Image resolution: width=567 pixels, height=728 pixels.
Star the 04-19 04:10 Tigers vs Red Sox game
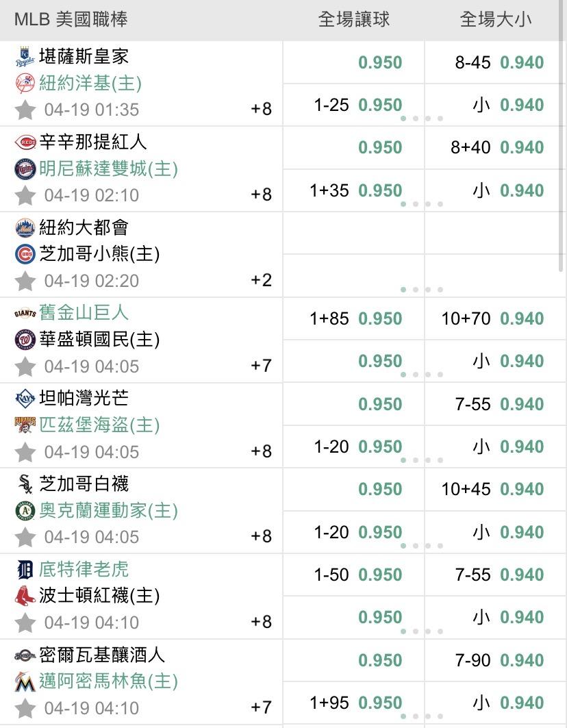25,623
